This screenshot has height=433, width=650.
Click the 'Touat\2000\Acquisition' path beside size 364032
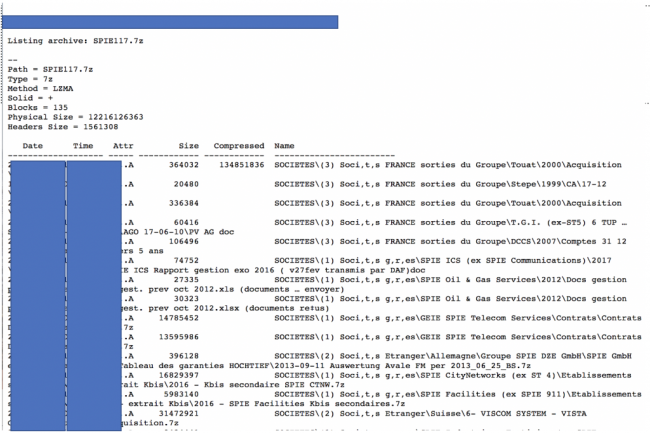click(448, 164)
